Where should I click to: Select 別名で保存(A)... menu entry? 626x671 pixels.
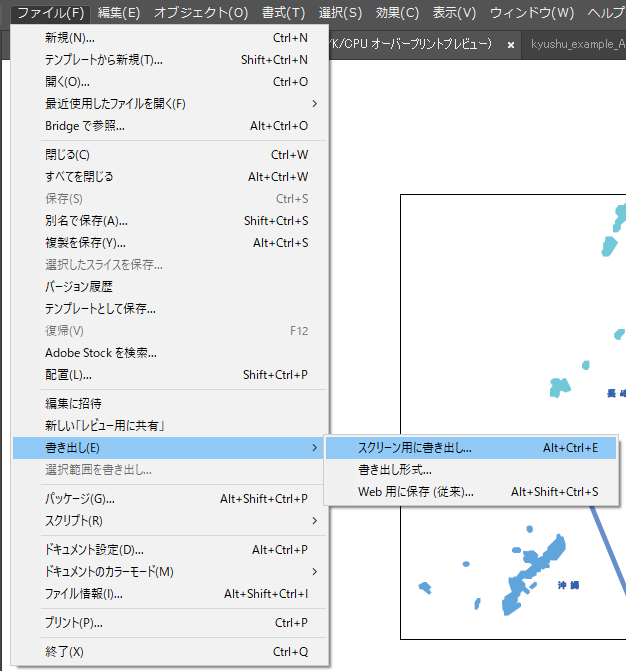coord(86,221)
